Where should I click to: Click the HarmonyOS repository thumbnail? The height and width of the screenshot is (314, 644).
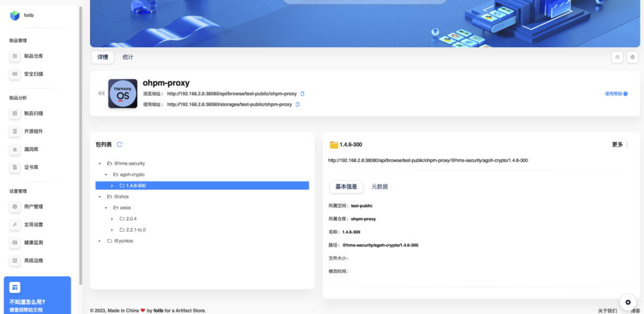[x=123, y=94]
